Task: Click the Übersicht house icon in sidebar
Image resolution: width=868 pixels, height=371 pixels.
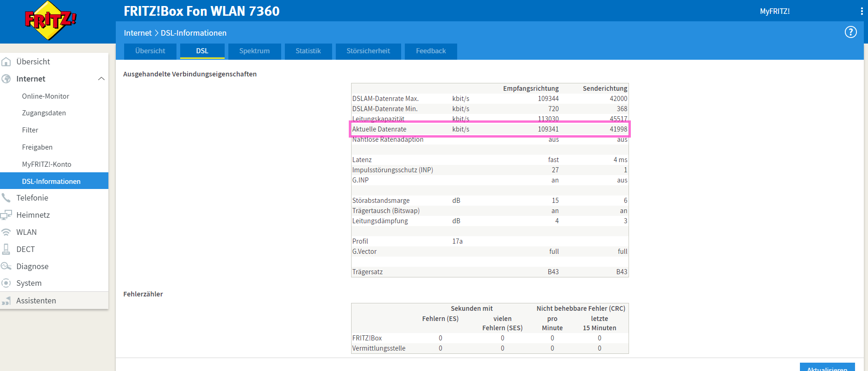Action: coord(6,62)
